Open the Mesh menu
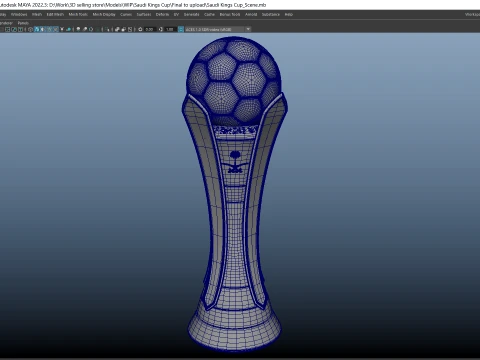The height and width of the screenshot is (360, 480). [37, 14]
